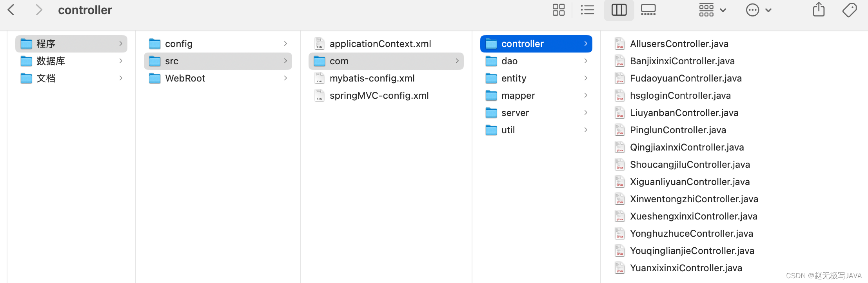Select LiuyanbanController.java
The width and height of the screenshot is (868, 283).
pos(684,112)
